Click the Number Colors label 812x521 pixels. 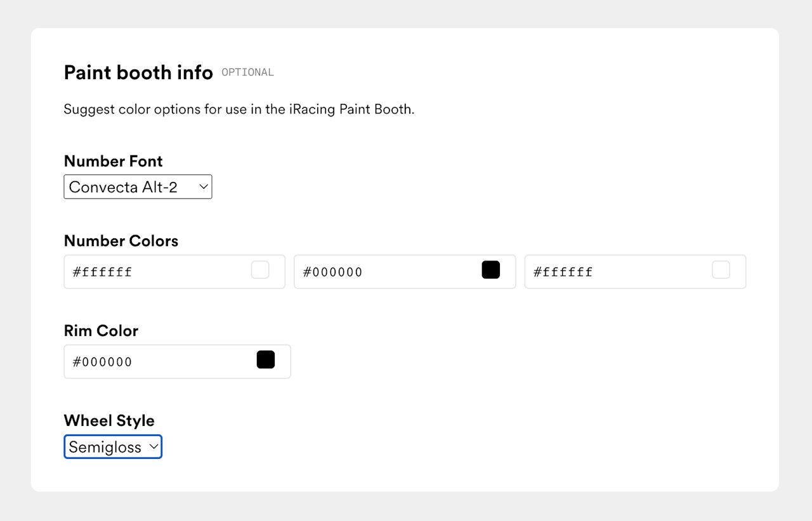[121, 241]
